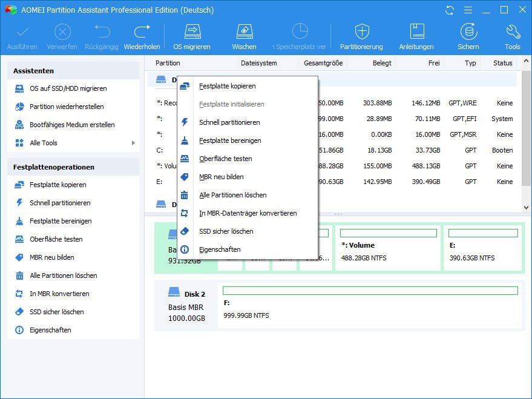Pick In MBR-Datenträger konvertieren menu entry

248,213
